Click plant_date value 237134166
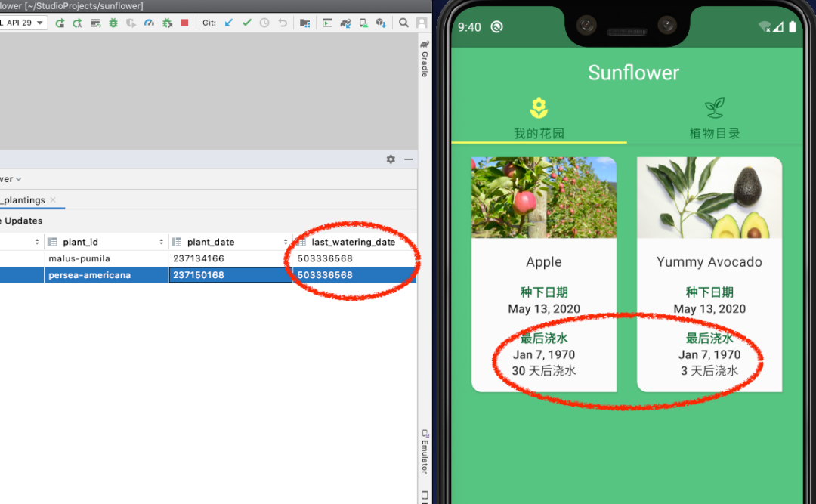816x504 pixels. (230, 258)
